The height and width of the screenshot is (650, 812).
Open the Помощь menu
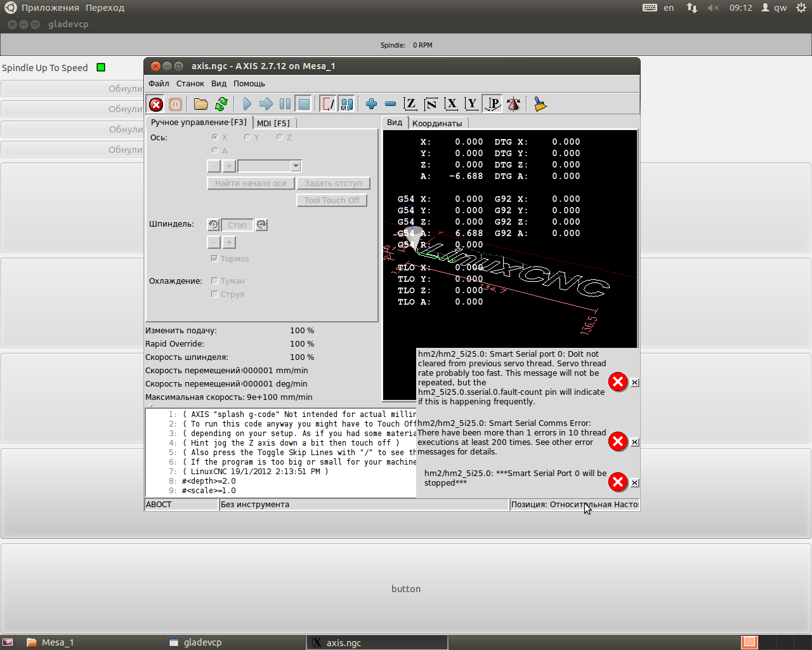click(249, 84)
